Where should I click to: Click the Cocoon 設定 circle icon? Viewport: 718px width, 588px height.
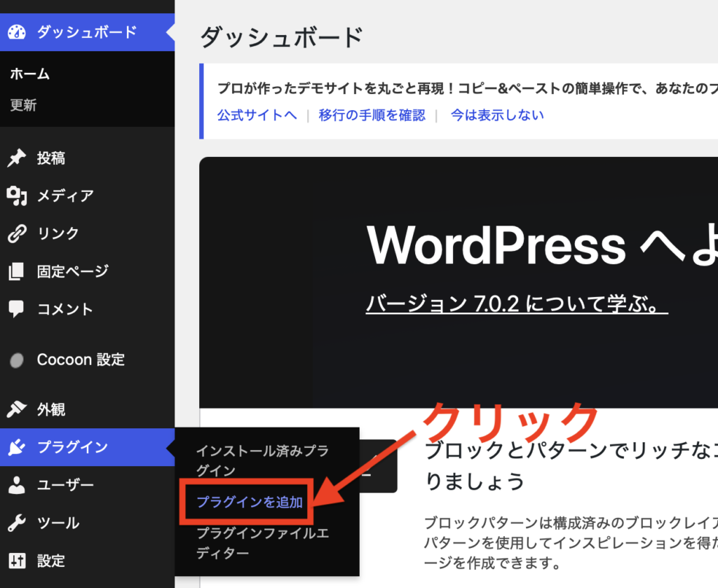[17, 360]
